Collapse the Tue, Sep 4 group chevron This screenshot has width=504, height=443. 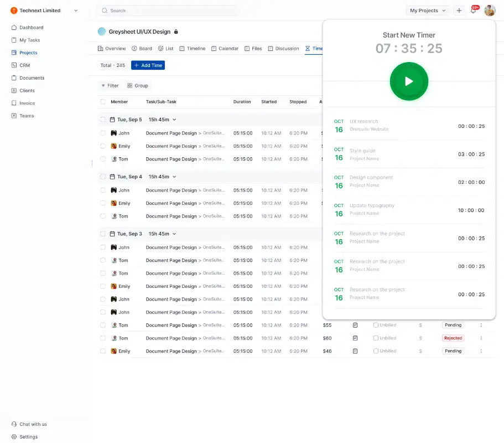(x=174, y=177)
